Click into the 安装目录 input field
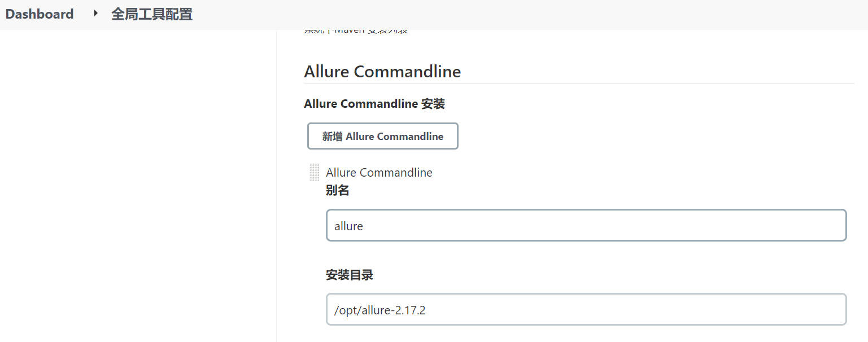The height and width of the screenshot is (342, 868). (x=586, y=309)
